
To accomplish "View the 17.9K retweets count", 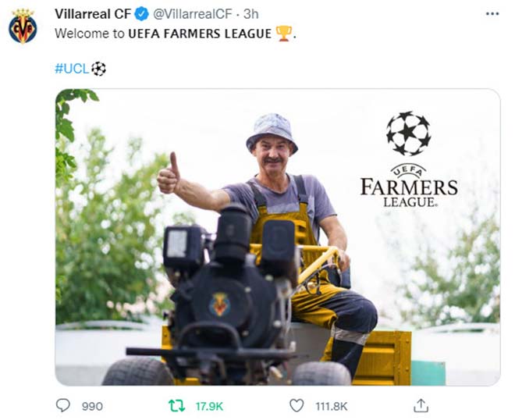I will click(210, 406).
